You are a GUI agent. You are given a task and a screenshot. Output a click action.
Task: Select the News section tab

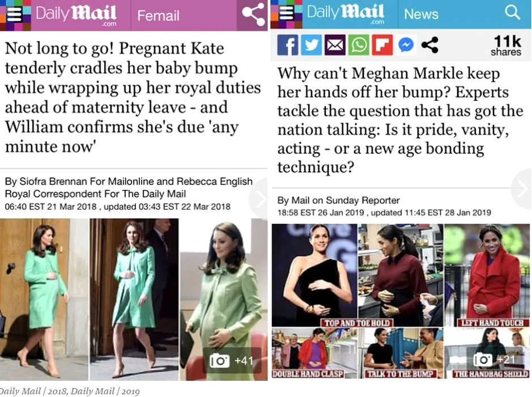(421, 14)
